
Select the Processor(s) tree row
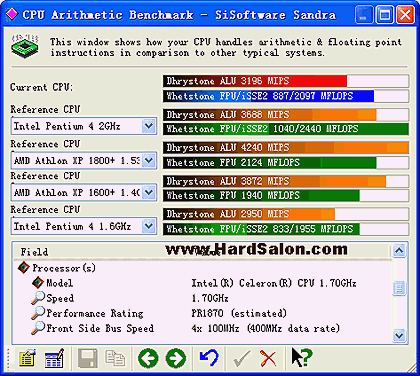(64, 268)
